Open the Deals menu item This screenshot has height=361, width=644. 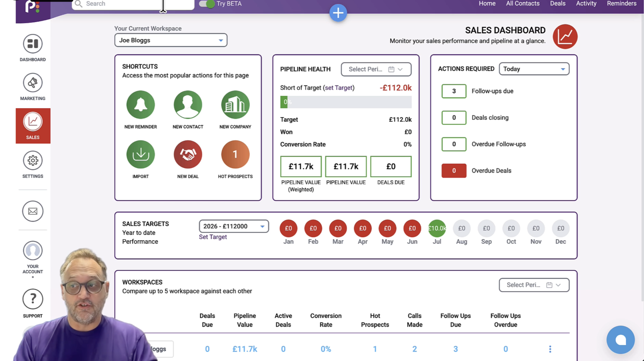point(558,4)
